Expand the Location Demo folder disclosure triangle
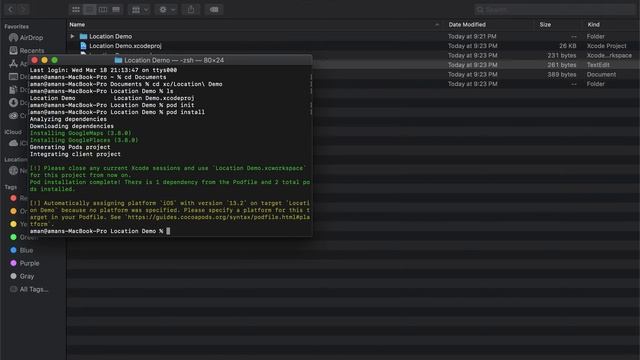The image size is (640, 360). [x=73, y=36]
